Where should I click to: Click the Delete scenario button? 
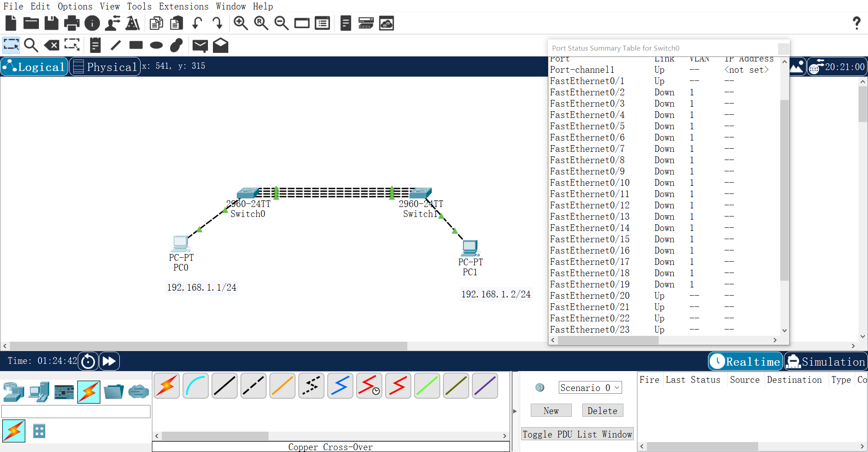coord(602,410)
